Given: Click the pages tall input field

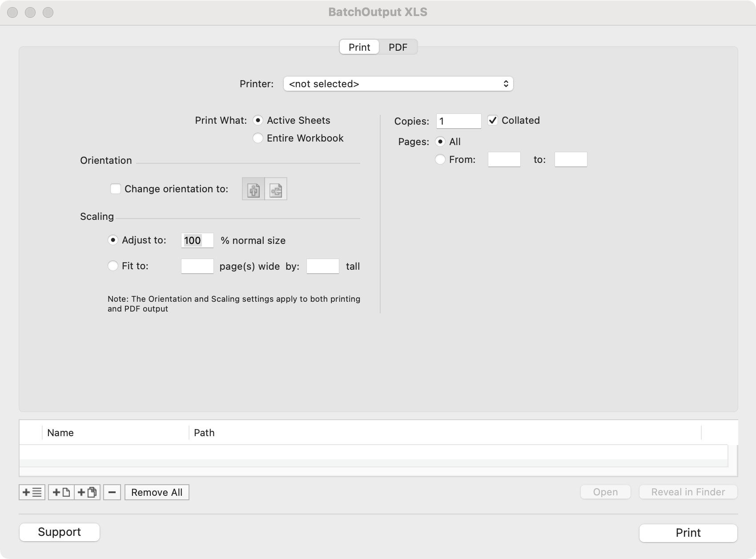Looking at the screenshot, I should coord(323,266).
